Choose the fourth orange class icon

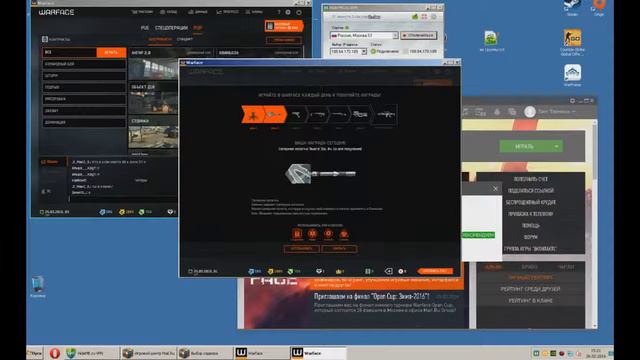click(x=344, y=234)
